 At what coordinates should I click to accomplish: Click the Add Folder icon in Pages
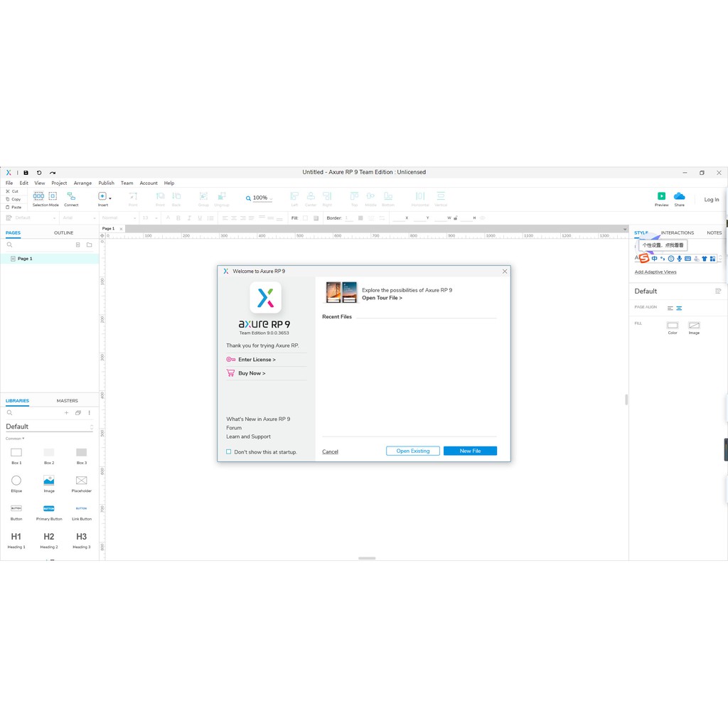89,245
